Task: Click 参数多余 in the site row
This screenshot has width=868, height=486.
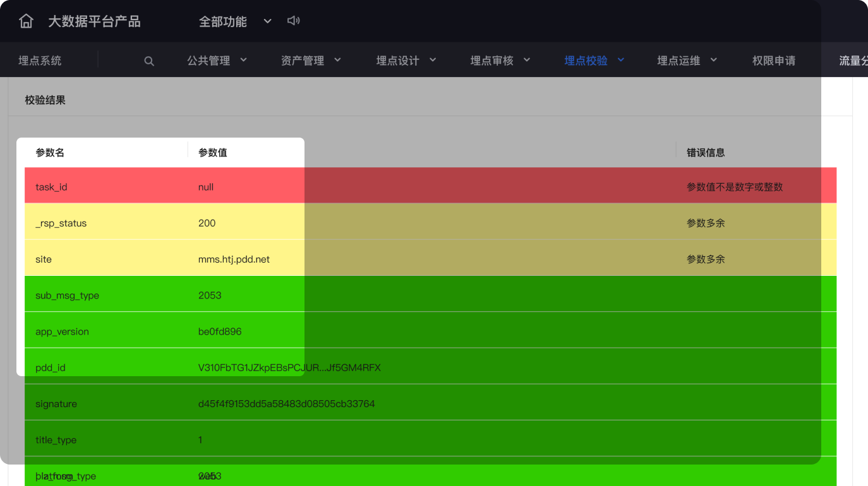Action: coord(706,259)
